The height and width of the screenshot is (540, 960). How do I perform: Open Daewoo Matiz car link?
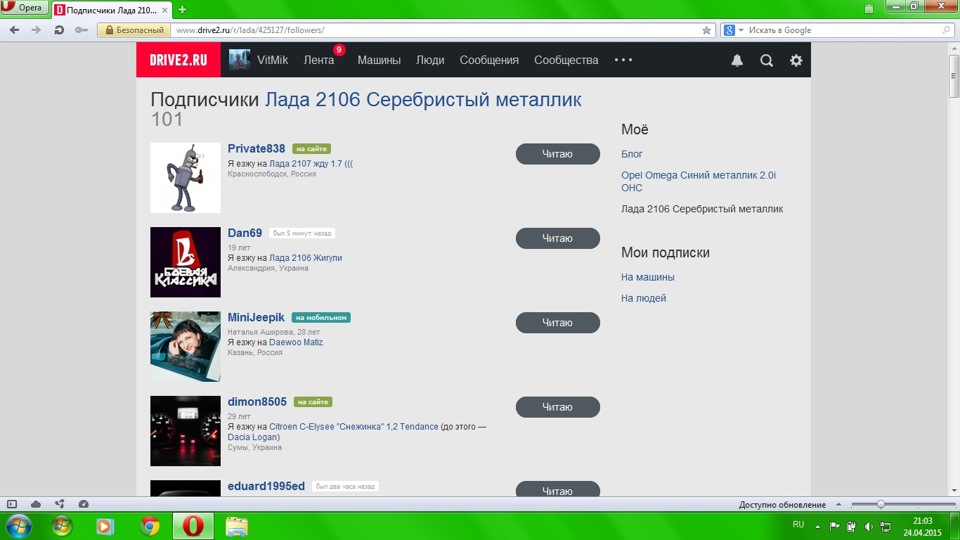click(x=296, y=342)
